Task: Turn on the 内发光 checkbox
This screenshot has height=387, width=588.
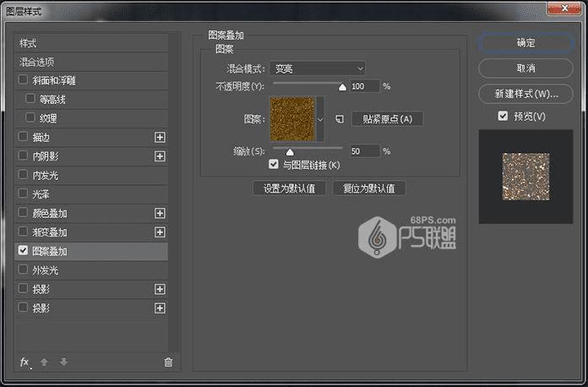Action: 23,174
